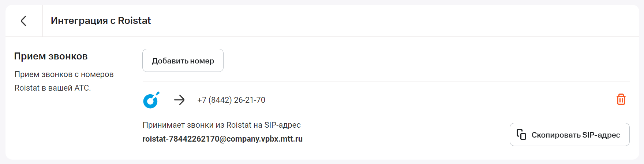Viewport: 644px width, 164px height.
Task: Click the "Прием звонков" section heading
Action: tap(51, 56)
